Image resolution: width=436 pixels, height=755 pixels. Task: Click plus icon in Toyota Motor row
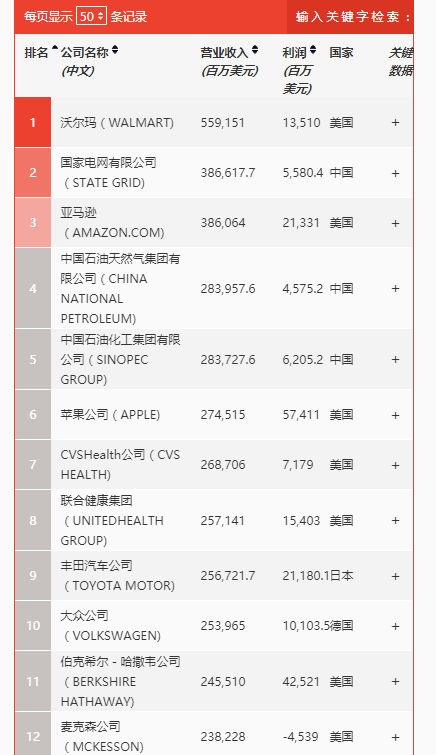click(x=396, y=576)
